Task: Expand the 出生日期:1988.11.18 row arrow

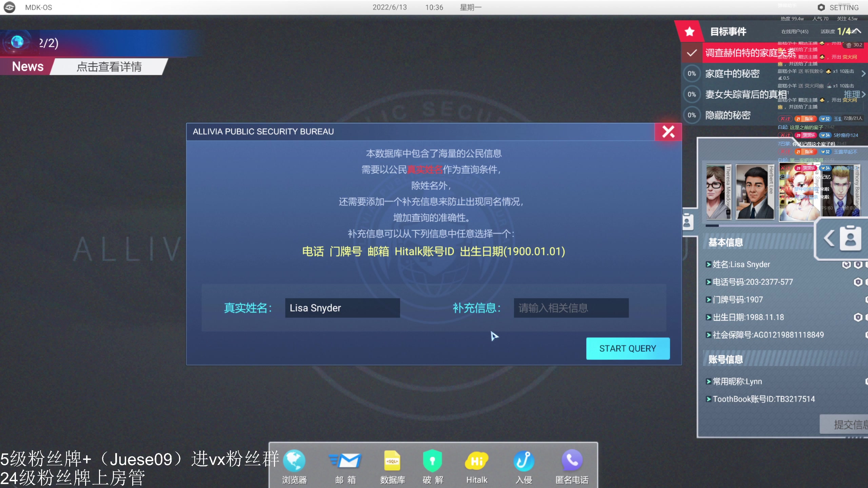Action: click(709, 318)
